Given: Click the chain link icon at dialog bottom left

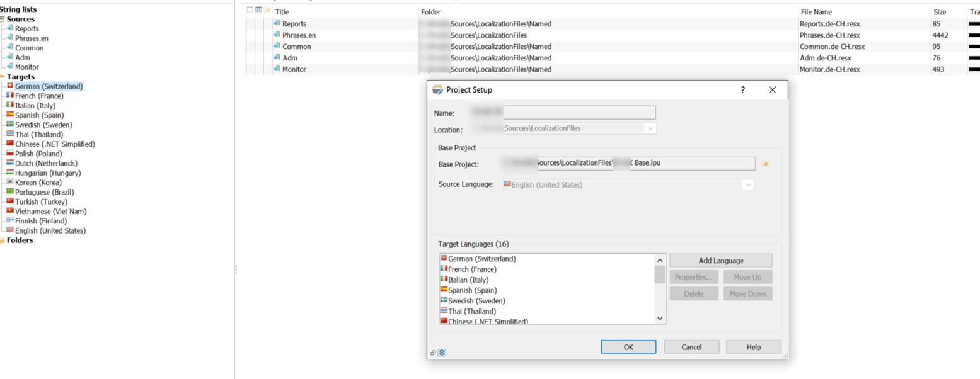Looking at the screenshot, I should tap(433, 353).
